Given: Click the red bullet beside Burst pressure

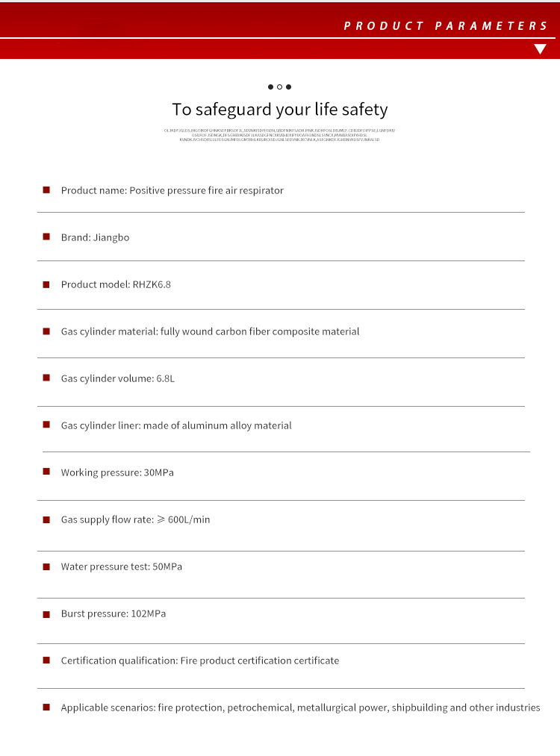Looking at the screenshot, I should click(x=46, y=613).
